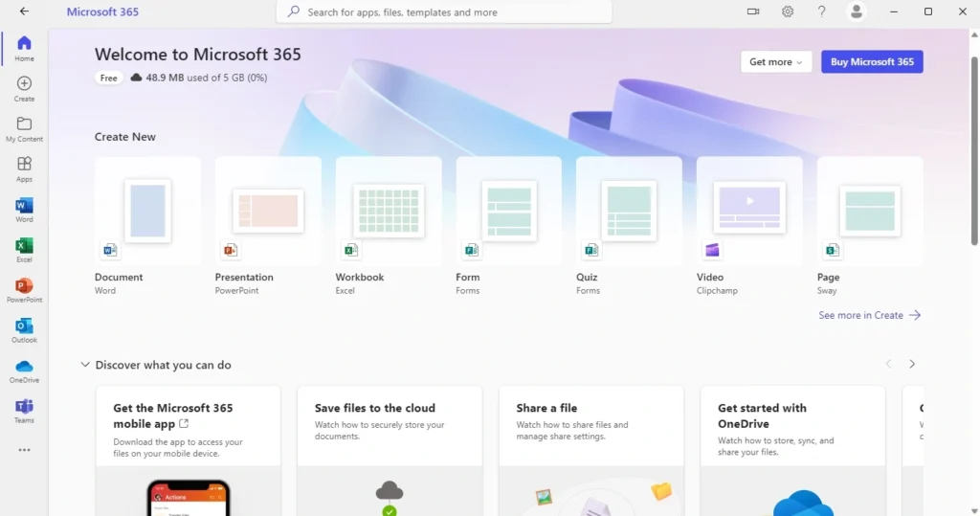The image size is (980, 516).
Task: Collapse Discover what you can do section
Action: (x=85, y=365)
